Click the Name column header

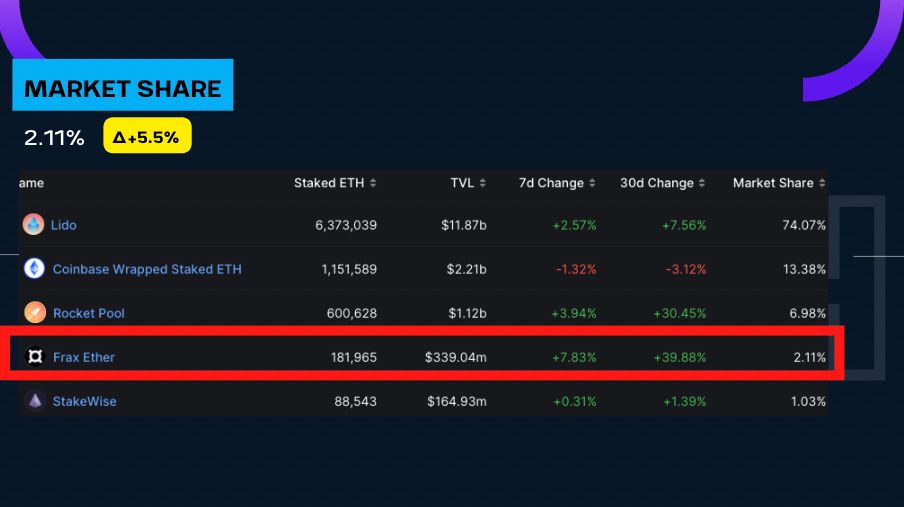point(31,183)
